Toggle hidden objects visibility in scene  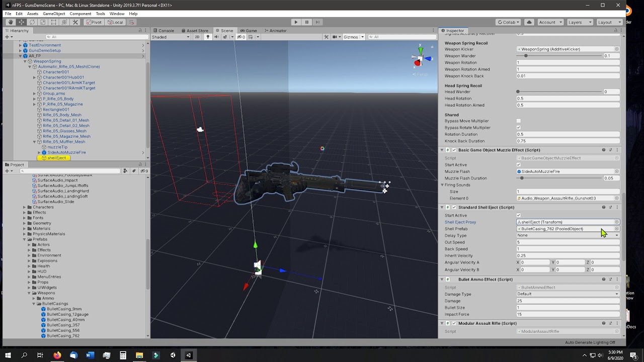[240, 37]
